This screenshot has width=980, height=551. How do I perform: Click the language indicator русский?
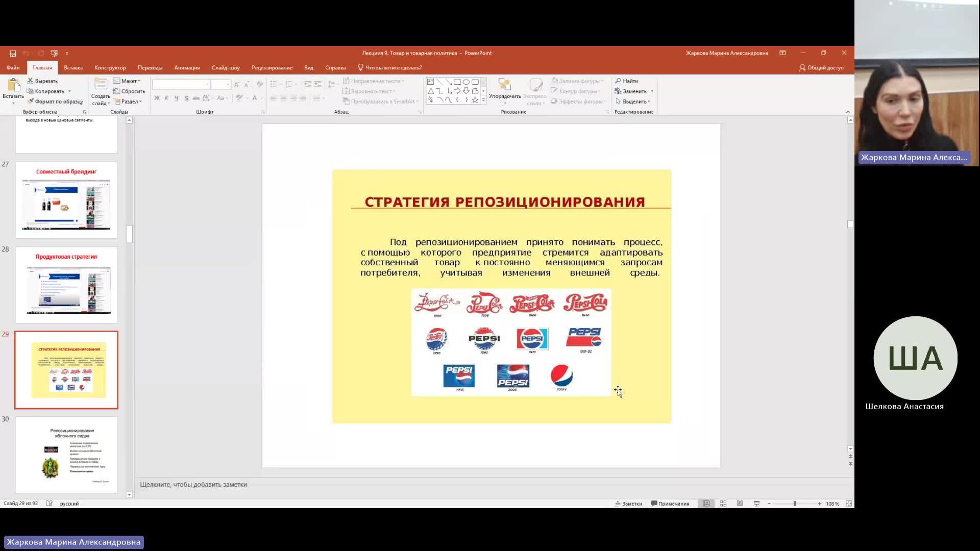pos(69,504)
